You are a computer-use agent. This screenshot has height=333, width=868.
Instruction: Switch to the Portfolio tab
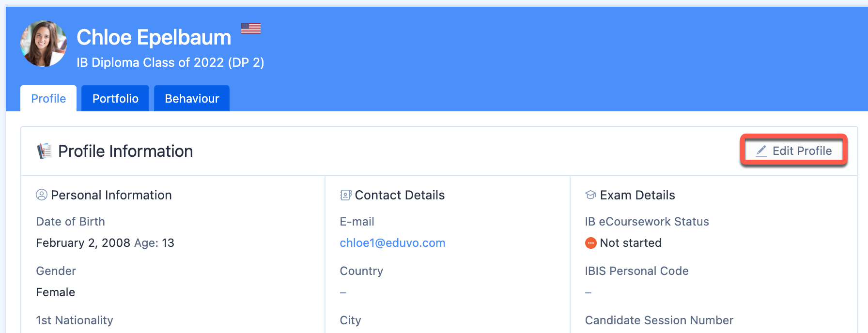click(x=115, y=98)
